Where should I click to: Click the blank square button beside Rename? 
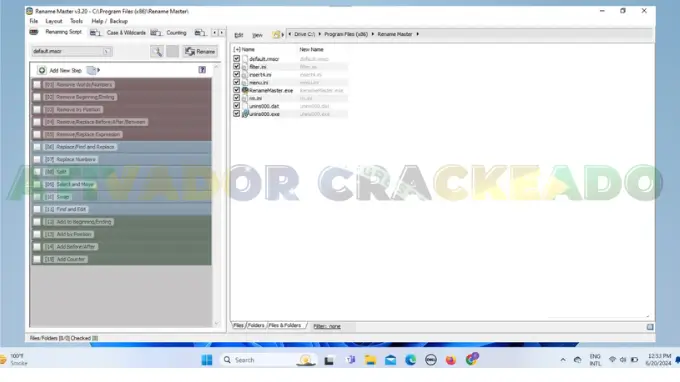[x=173, y=52]
